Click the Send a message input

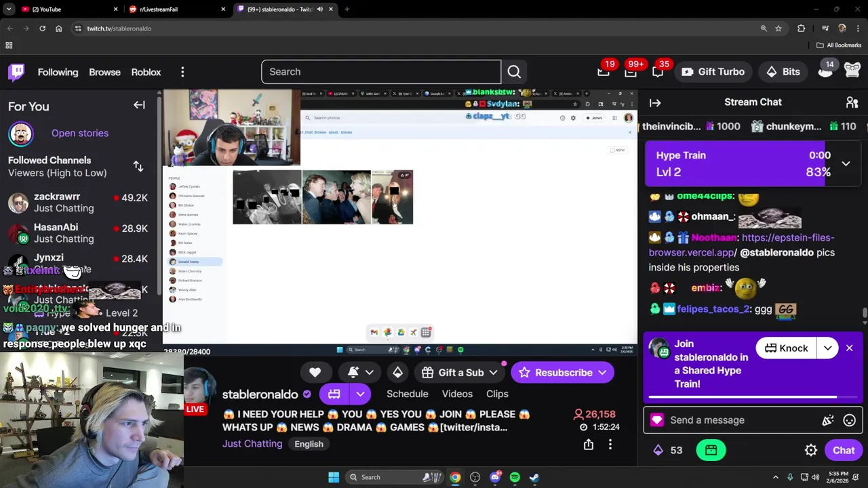pyautogui.click(x=741, y=420)
